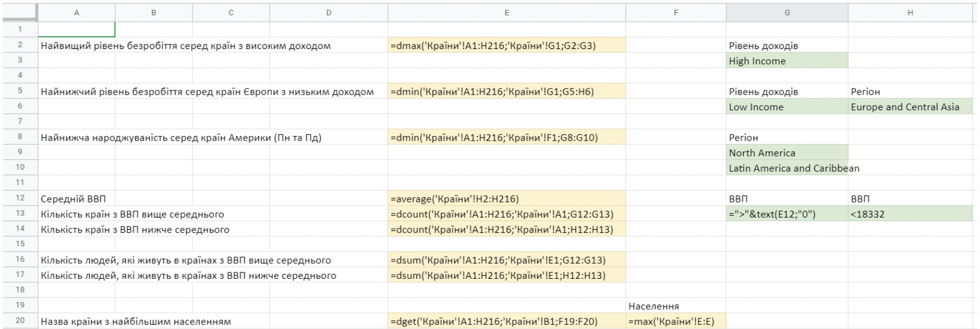Click the North America cell
980x329 pixels.
click(787, 153)
